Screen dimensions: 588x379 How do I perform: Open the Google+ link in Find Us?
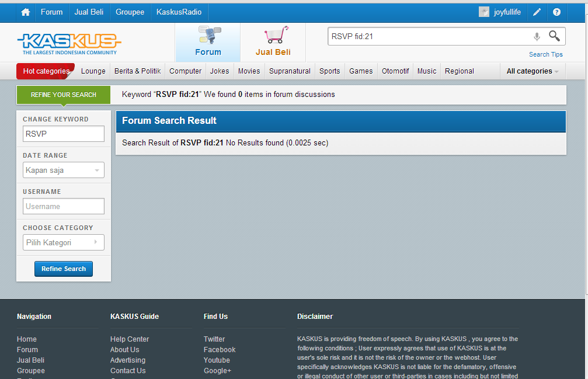pyautogui.click(x=217, y=370)
